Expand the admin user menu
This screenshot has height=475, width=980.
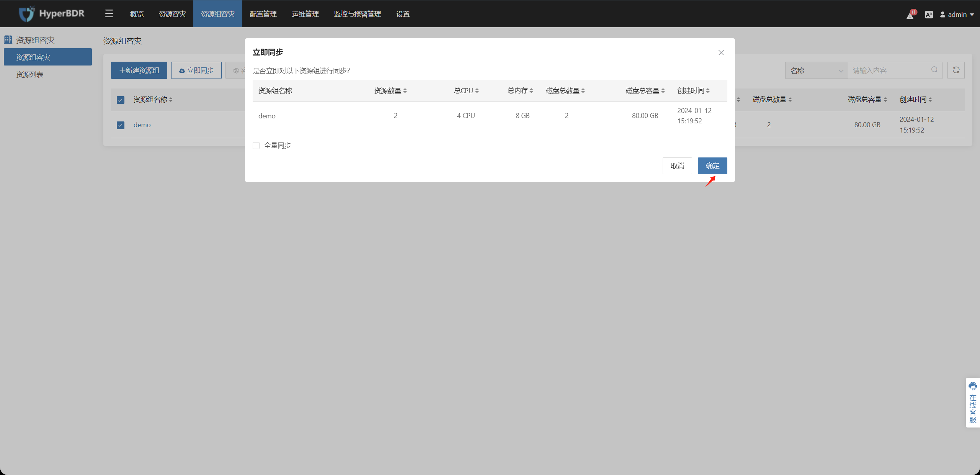pos(957,15)
